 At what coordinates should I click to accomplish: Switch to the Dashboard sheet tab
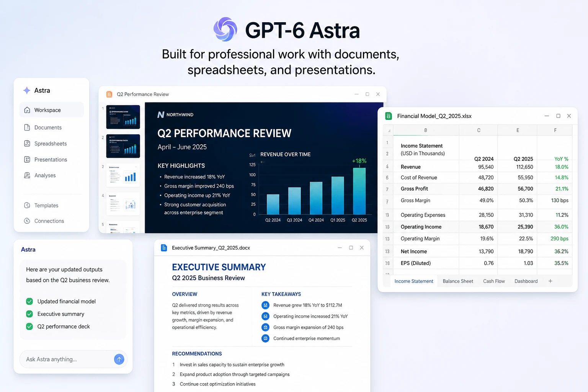[526, 281]
